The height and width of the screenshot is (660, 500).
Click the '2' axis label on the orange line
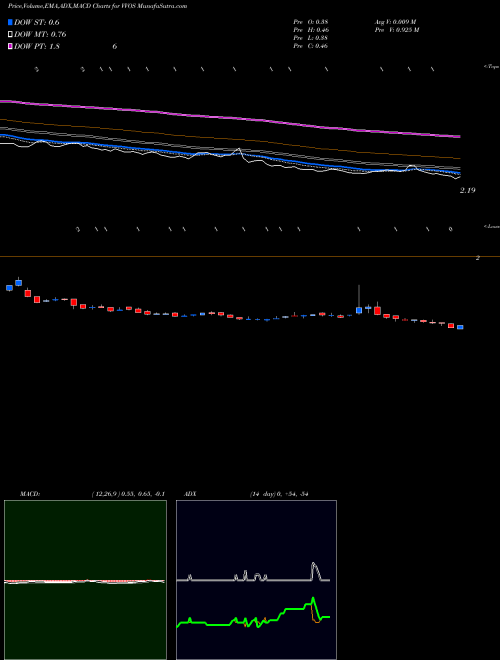(x=478, y=258)
